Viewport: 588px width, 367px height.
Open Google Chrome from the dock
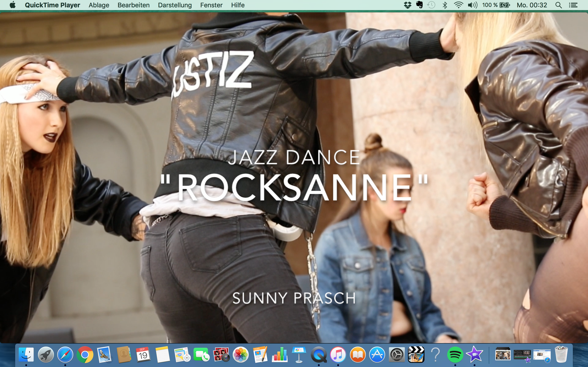pyautogui.click(x=85, y=355)
